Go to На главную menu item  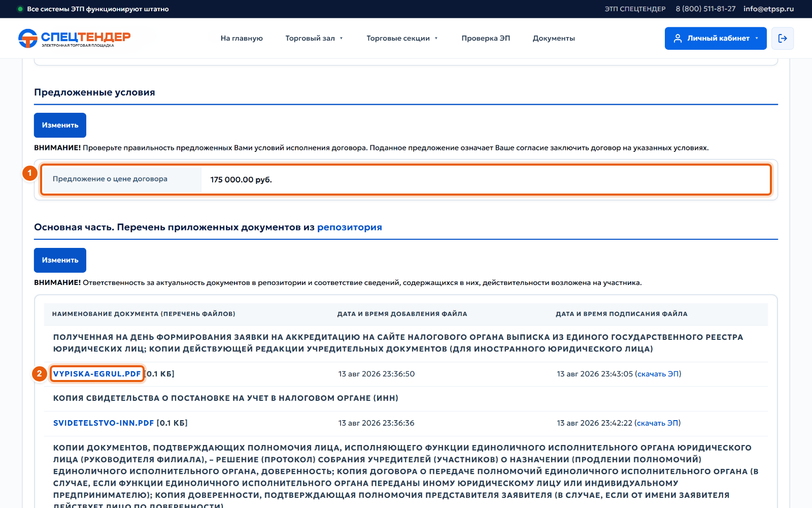pos(242,38)
